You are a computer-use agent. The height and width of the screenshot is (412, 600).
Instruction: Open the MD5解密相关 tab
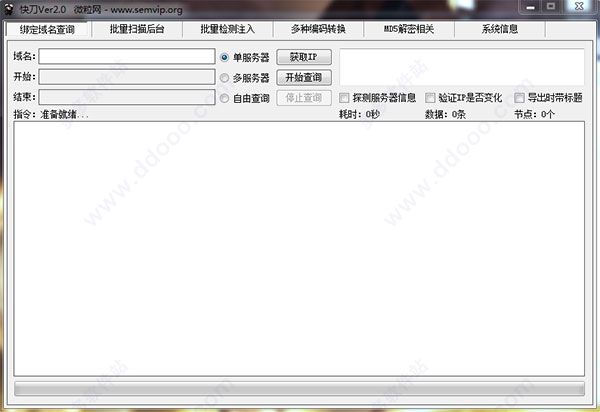tap(409, 29)
